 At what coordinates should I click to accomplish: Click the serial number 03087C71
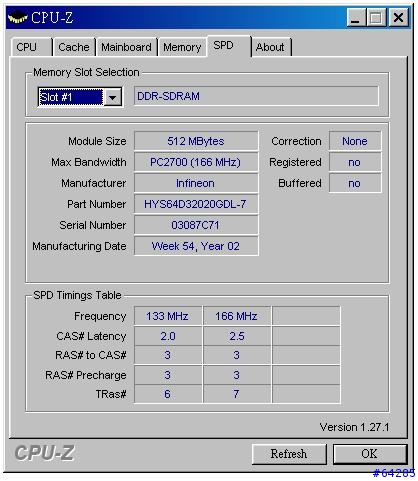pyautogui.click(x=196, y=225)
